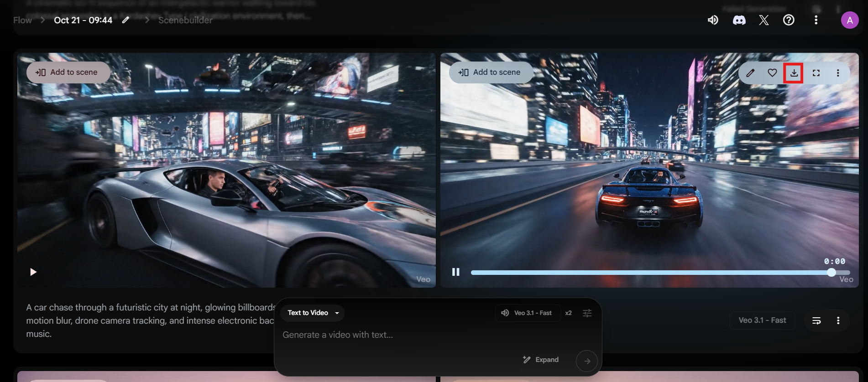Add the left video to scene
The height and width of the screenshot is (382, 868).
click(x=68, y=72)
